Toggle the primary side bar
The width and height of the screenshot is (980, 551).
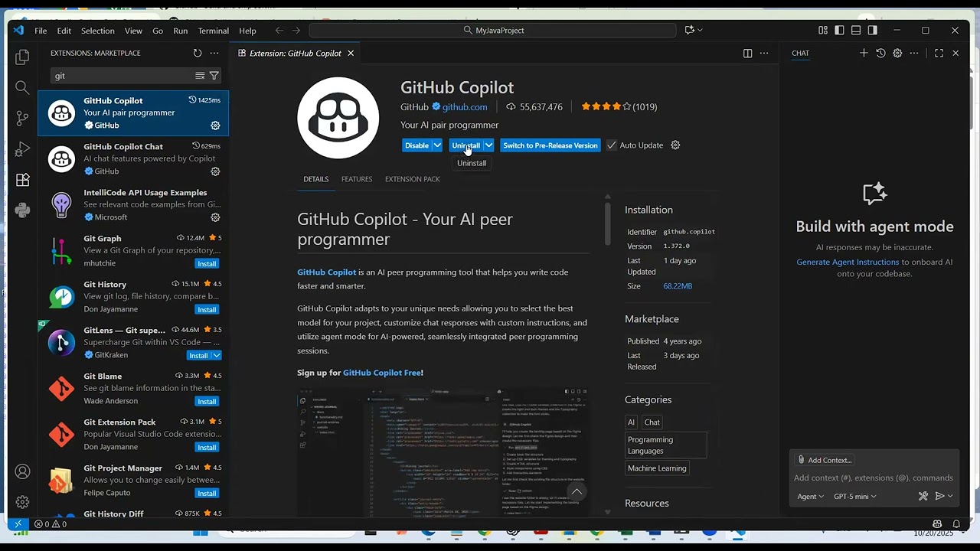[840, 30]
